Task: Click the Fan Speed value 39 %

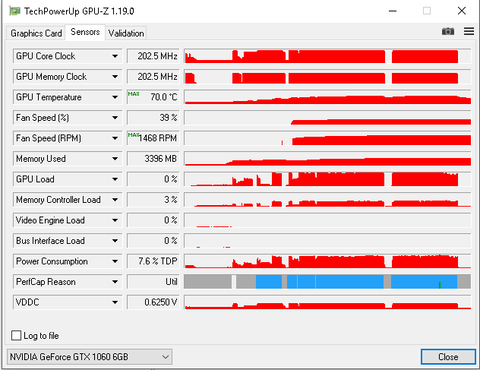Action: 153,118
